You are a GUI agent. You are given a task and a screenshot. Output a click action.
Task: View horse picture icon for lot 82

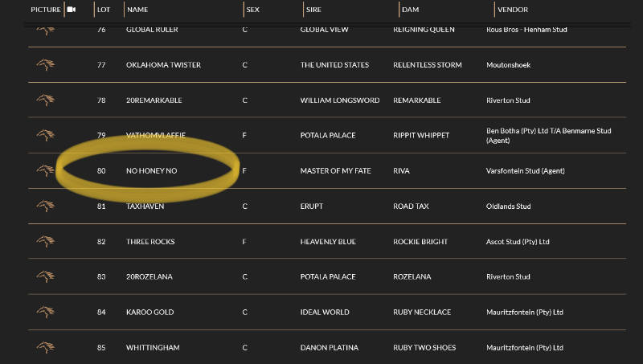[46, 241]
